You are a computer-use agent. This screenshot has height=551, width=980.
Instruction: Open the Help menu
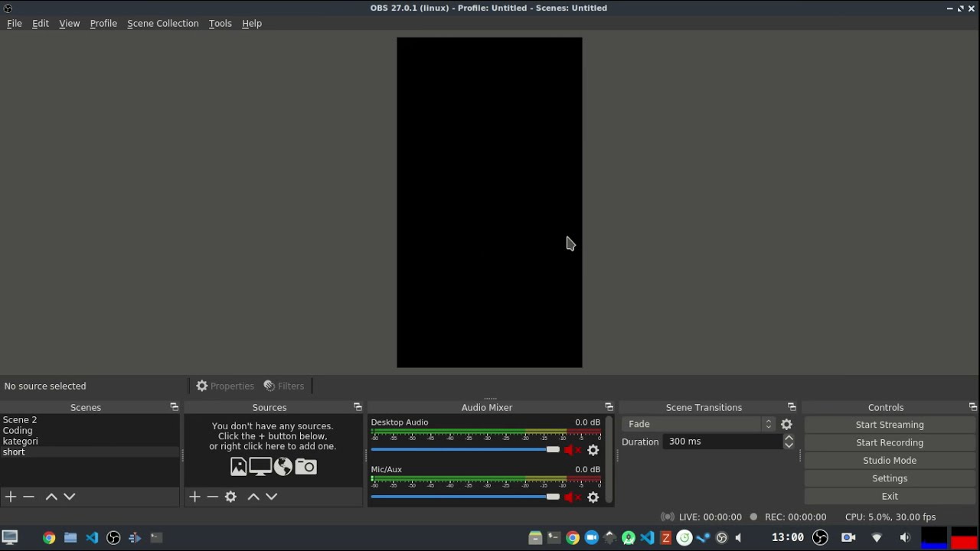point(252,24)
